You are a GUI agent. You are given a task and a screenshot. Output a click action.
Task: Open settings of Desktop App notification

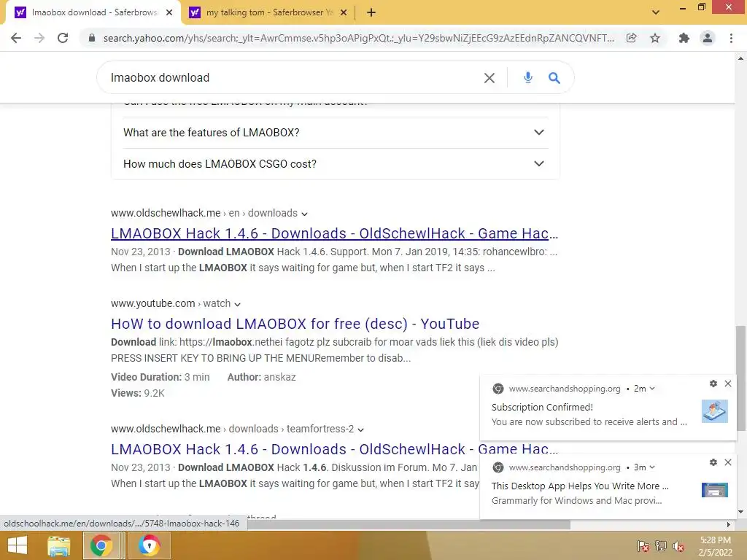tap(713, 462)
